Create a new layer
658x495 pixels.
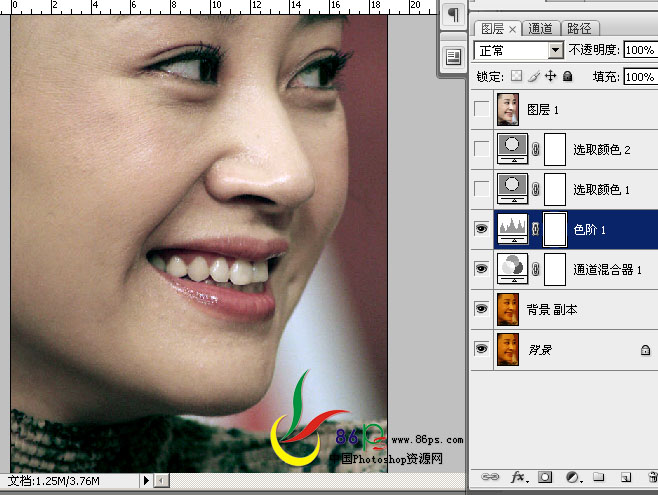pyautogui.click(x=626, y=477)
